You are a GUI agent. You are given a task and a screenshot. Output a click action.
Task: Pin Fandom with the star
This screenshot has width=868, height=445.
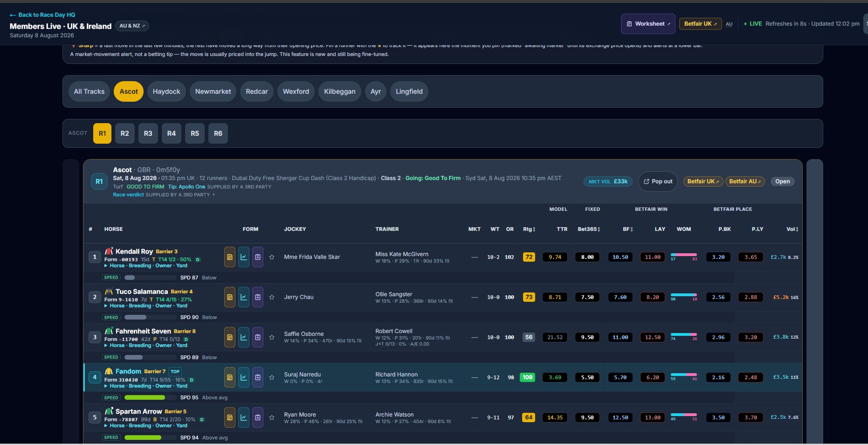(272, 377)
